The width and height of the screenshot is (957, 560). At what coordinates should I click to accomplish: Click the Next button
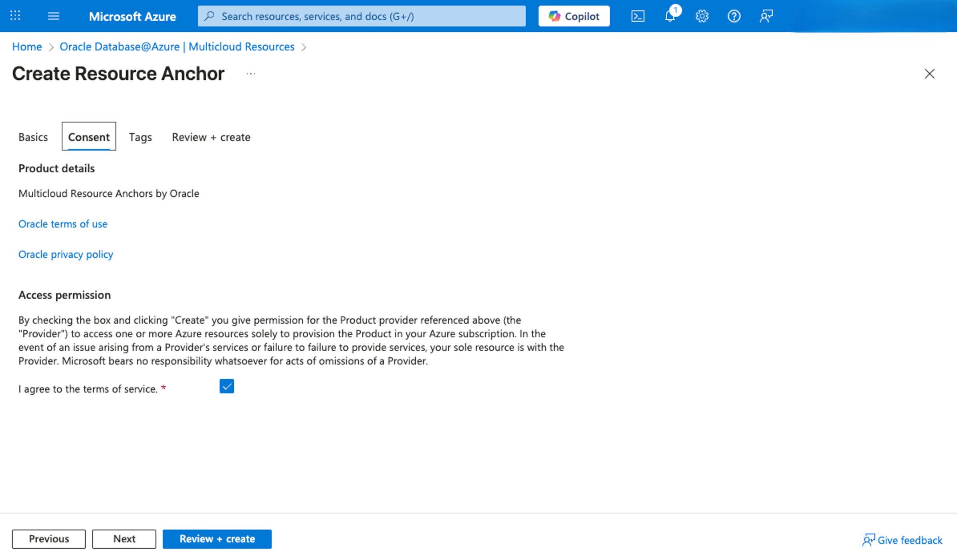tap(124, 539)
